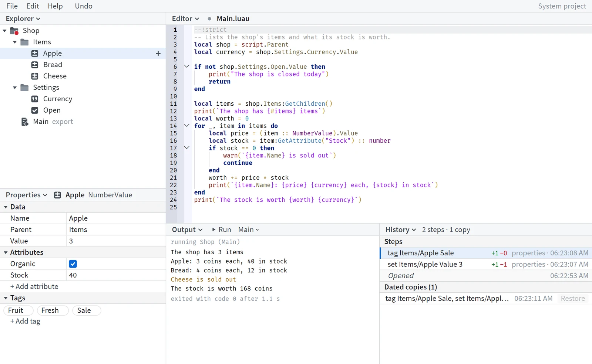Click the NumberValue icon in Properties header
592x364 pixels.
click(x=57, y=195)
